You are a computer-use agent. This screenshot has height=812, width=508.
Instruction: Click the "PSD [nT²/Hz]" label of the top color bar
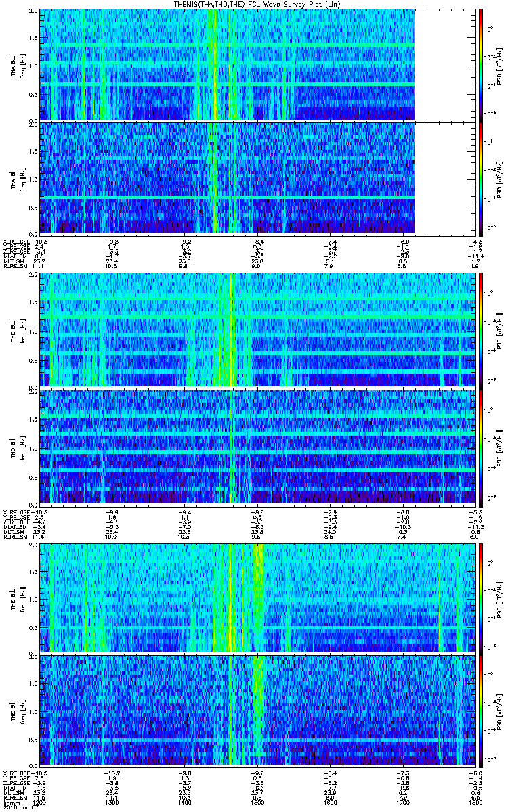click(499, 65)
